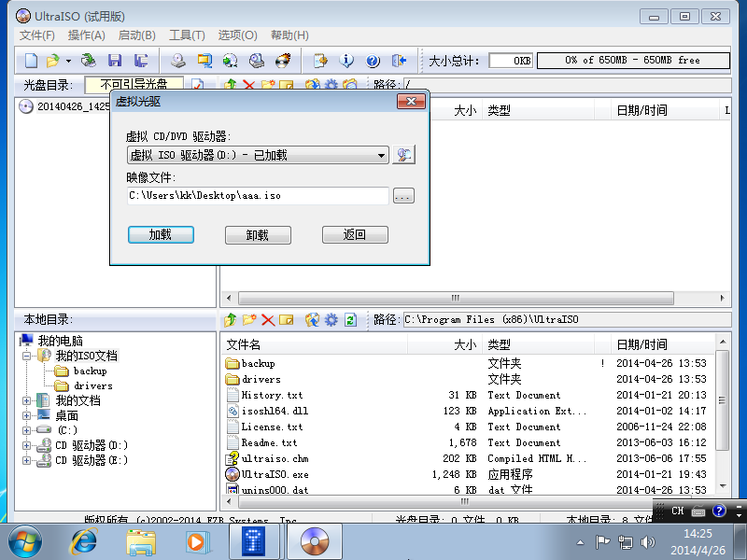Close the 虚拟光驱 dialog
747x560 pixels.
(x=411, y=102)
